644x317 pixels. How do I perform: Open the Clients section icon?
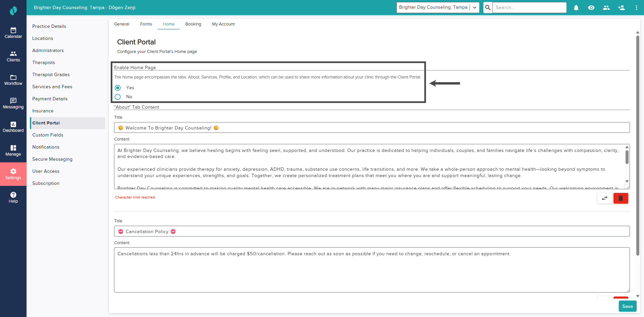(x=13, y=54)
